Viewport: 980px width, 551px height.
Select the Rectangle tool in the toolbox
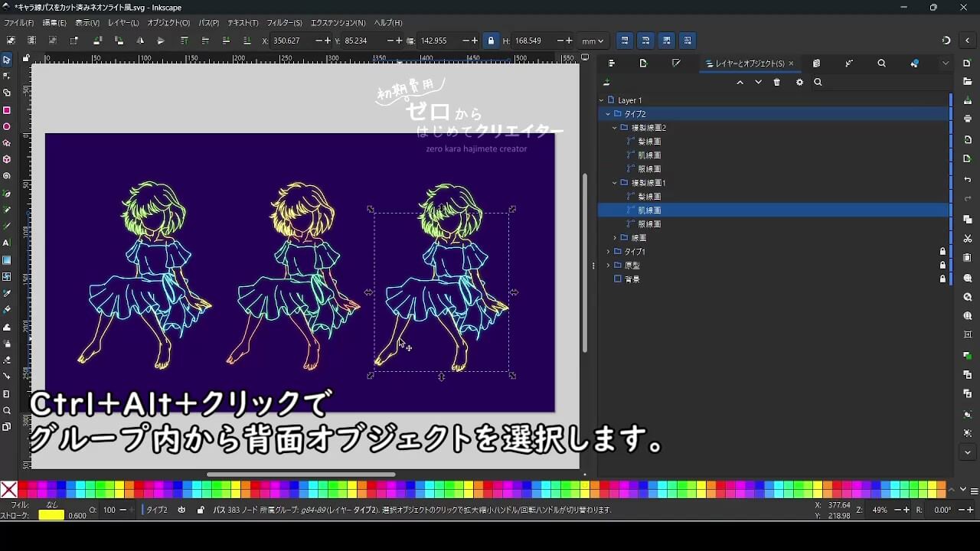coord(7,110)
